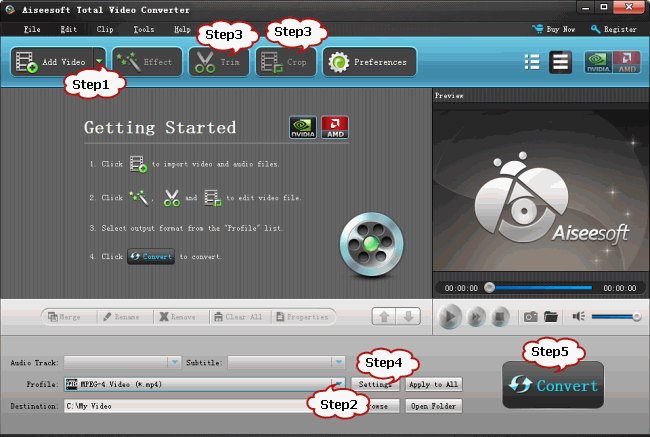
Task: Open the Edit menu
Action: pos(68,29)
